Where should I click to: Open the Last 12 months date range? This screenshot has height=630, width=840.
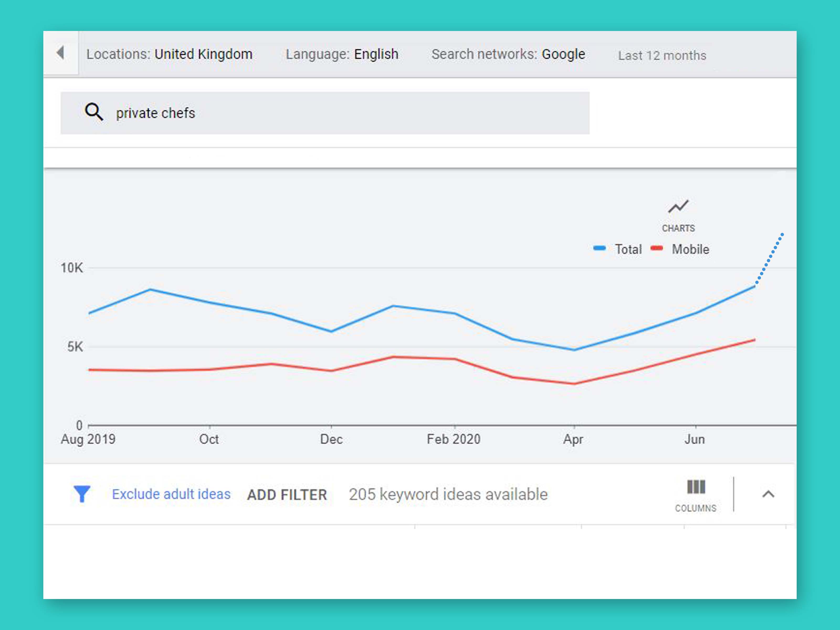[662, 55]
